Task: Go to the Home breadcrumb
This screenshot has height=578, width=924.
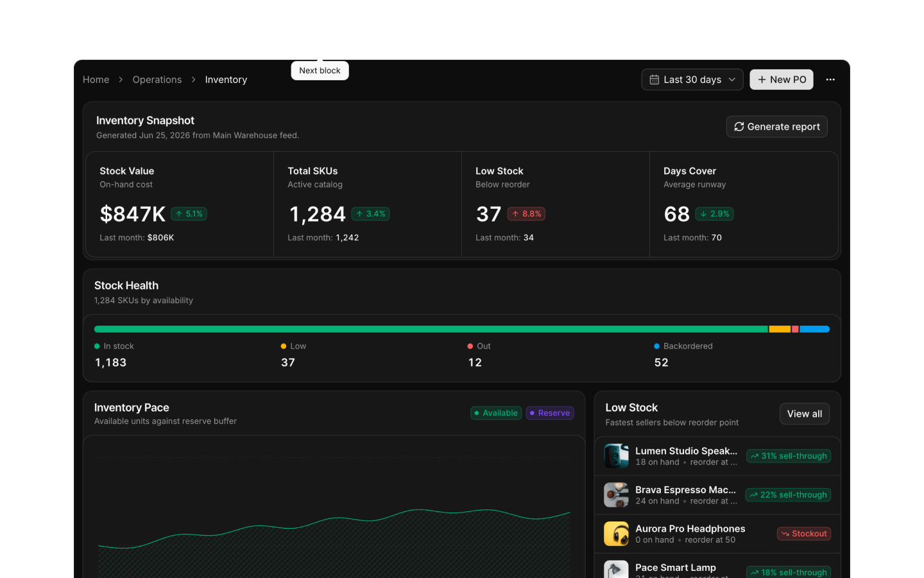Action: 96,80
